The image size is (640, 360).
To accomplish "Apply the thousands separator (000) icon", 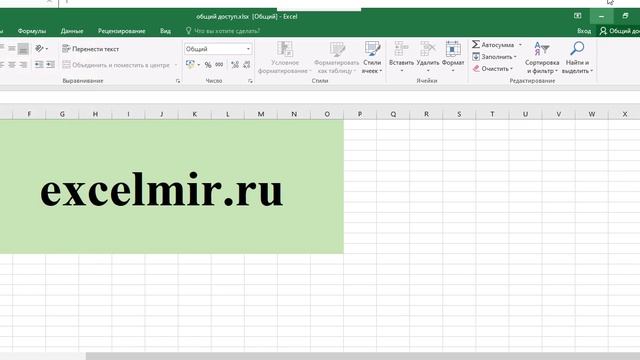I will click(219, 64).
